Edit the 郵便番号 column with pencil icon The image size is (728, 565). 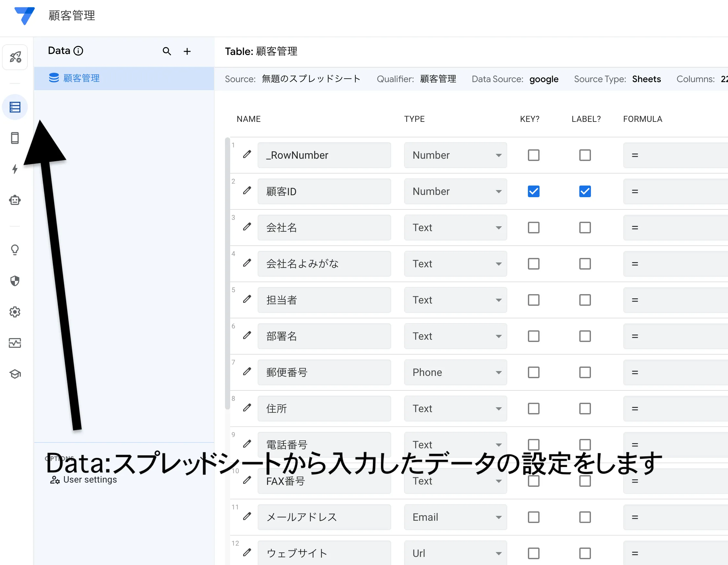click(x=247, y=371)
